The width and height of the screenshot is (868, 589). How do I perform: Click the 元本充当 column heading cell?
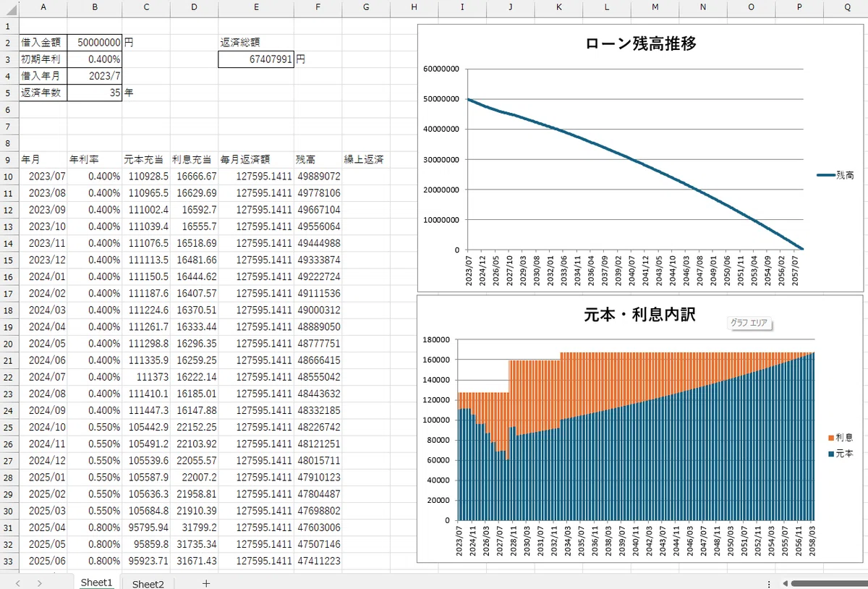[146, 159]
